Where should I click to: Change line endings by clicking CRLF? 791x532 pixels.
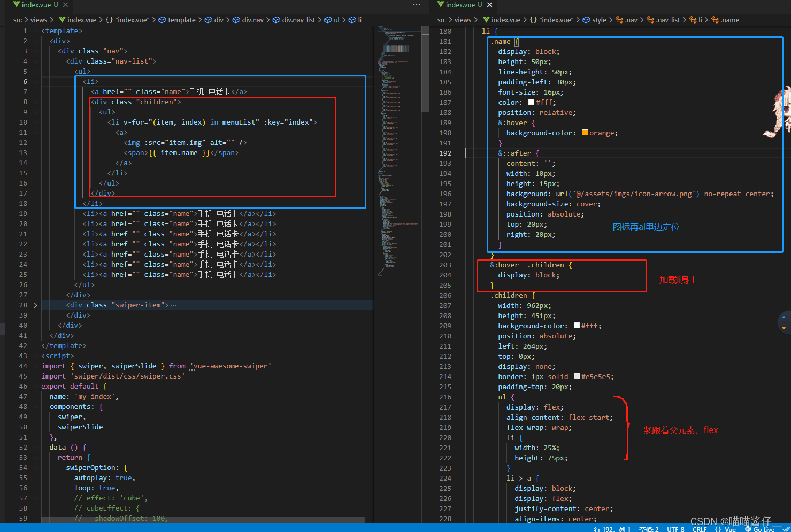pyautogui.click(x=700, y=529)
